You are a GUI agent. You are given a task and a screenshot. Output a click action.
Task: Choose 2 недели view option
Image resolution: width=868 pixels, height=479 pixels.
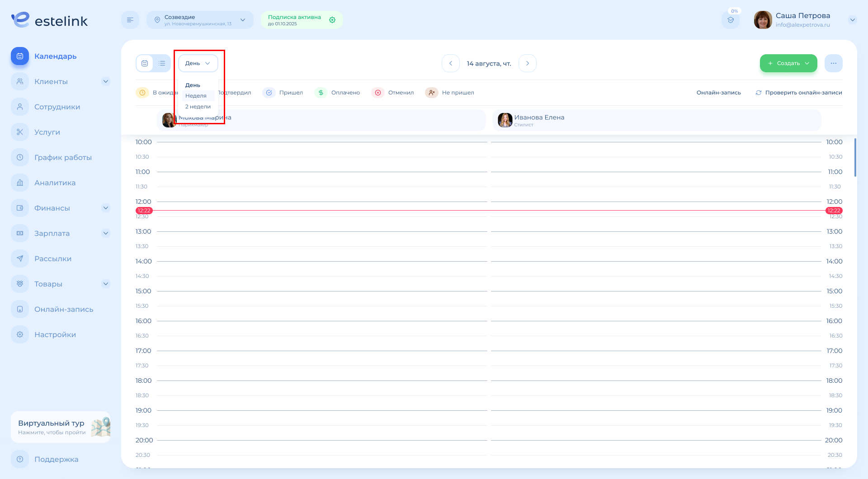[x=198, y=107]
